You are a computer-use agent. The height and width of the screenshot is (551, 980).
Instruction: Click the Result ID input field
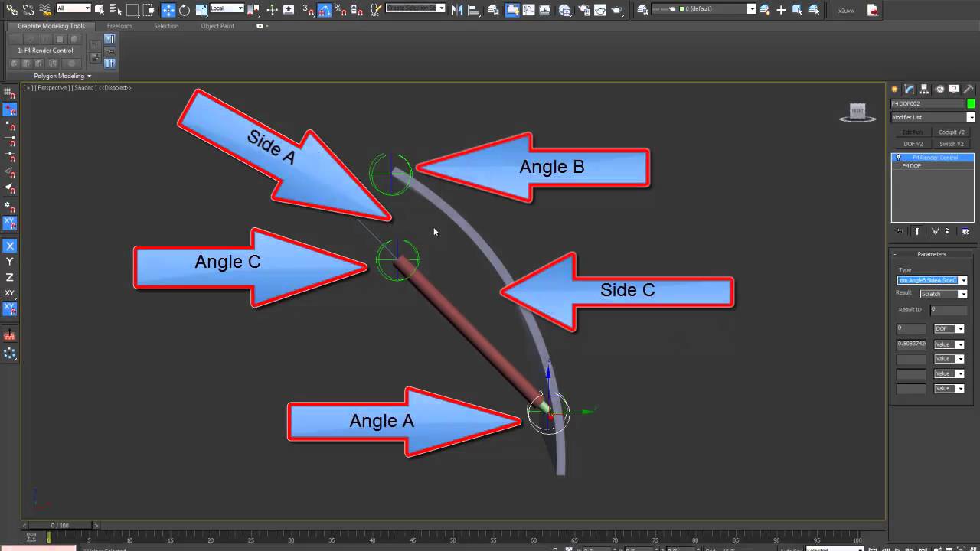pyautogui.click(x=949, y=310)
